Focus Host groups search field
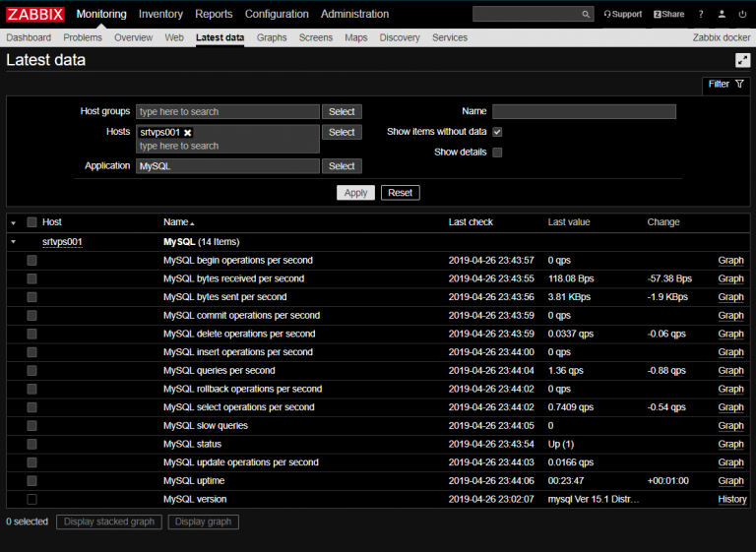Screen dimensions: 756x552 click(227, 112)
